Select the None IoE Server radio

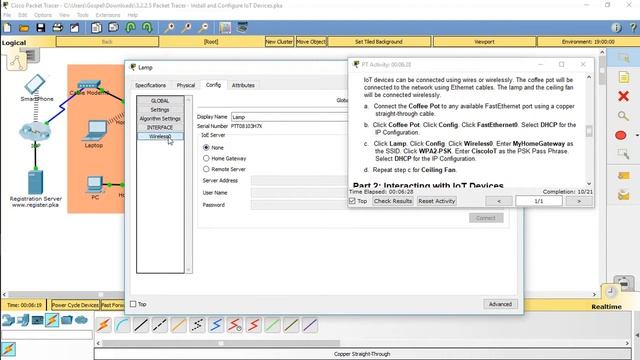point(206,147)
